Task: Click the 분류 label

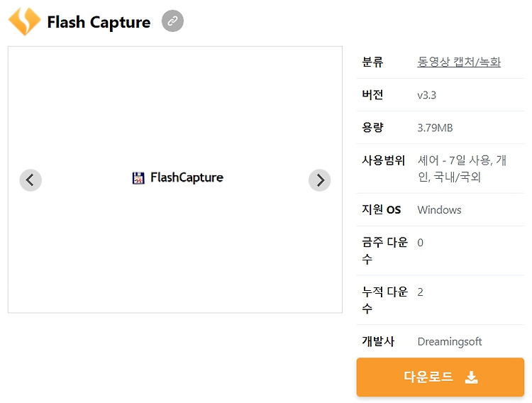Action: pos(372,62)
